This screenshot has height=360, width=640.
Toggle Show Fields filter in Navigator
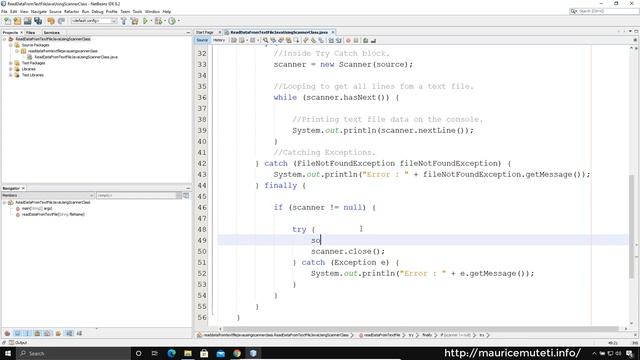(18, 333)
